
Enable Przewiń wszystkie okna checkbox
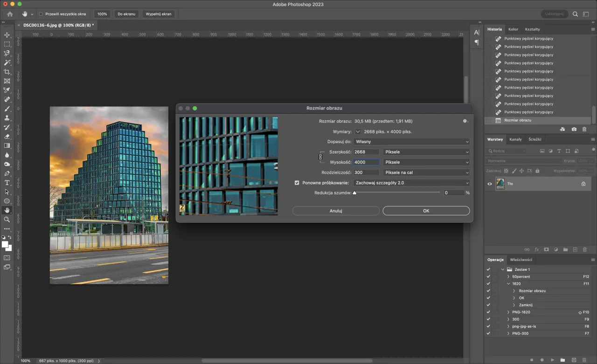coord(41,14)
